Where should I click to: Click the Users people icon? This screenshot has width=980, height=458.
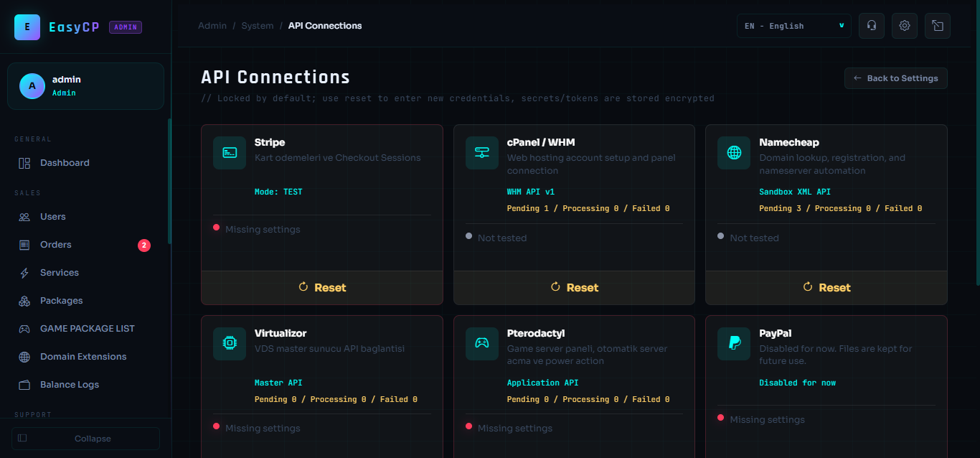click(24, 217)
